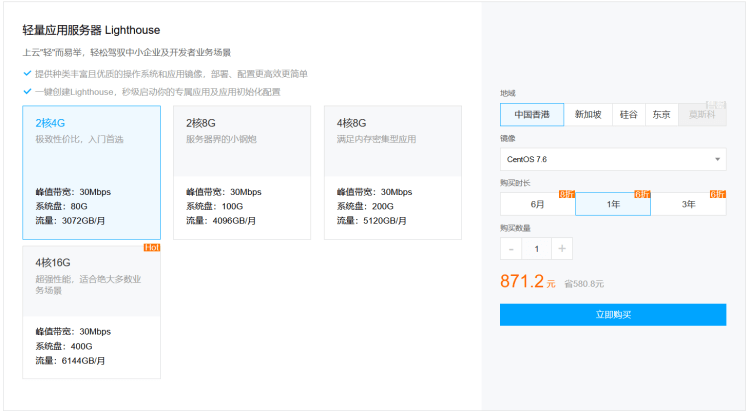Decrease purchase quantity with minus button
Screen dimensions: 750x414
pos(511,249)
